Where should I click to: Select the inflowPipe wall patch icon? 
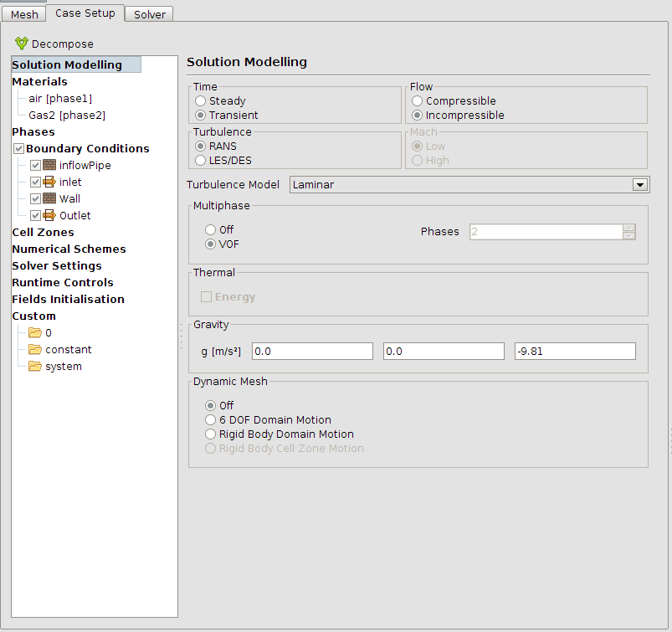point(49,165)
